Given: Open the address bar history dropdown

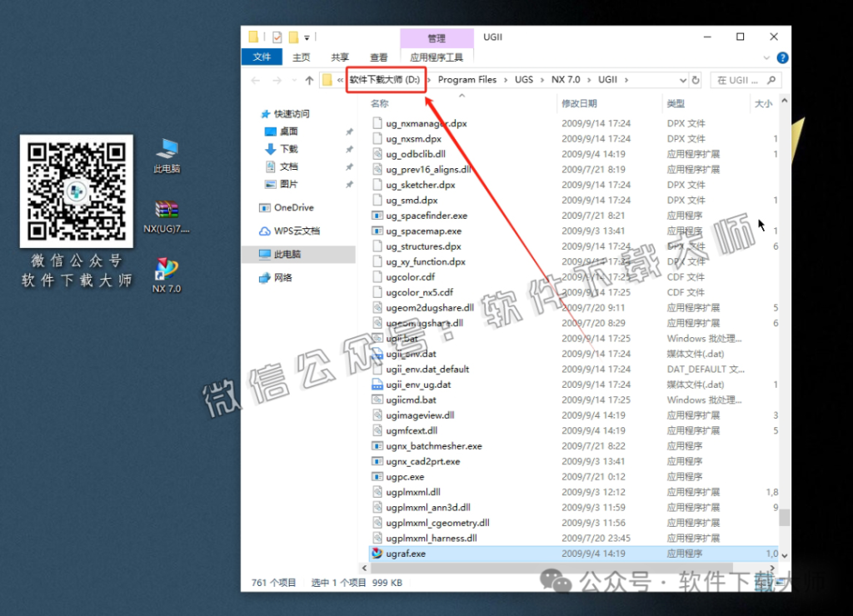Looking at the screenshot, I should 683,79.
